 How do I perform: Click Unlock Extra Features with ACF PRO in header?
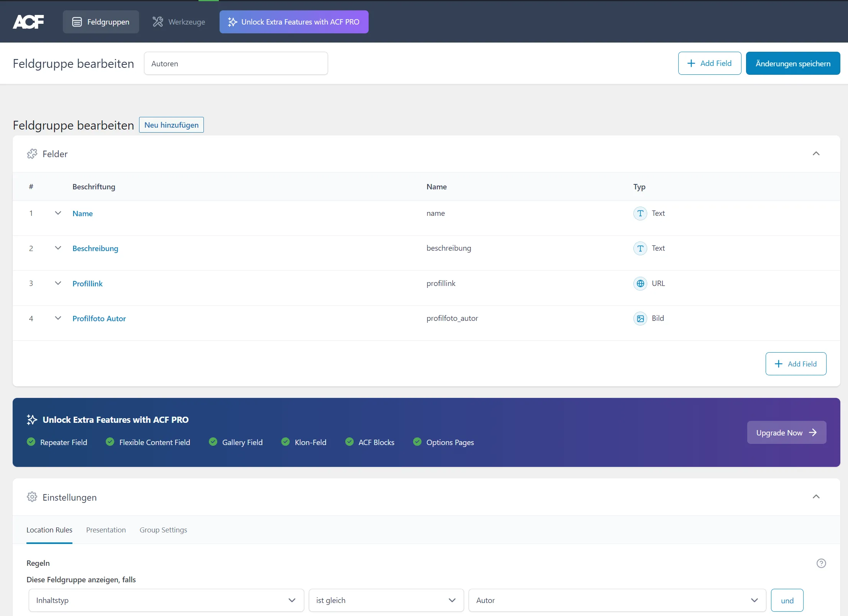coord(294,22)
